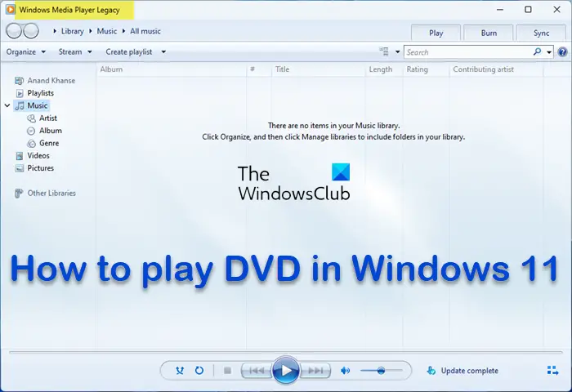Expand the breadcrumb arrow before Music
Viewport: 572px width, 392px height.
pyautogui.click(x=91, y=31)
